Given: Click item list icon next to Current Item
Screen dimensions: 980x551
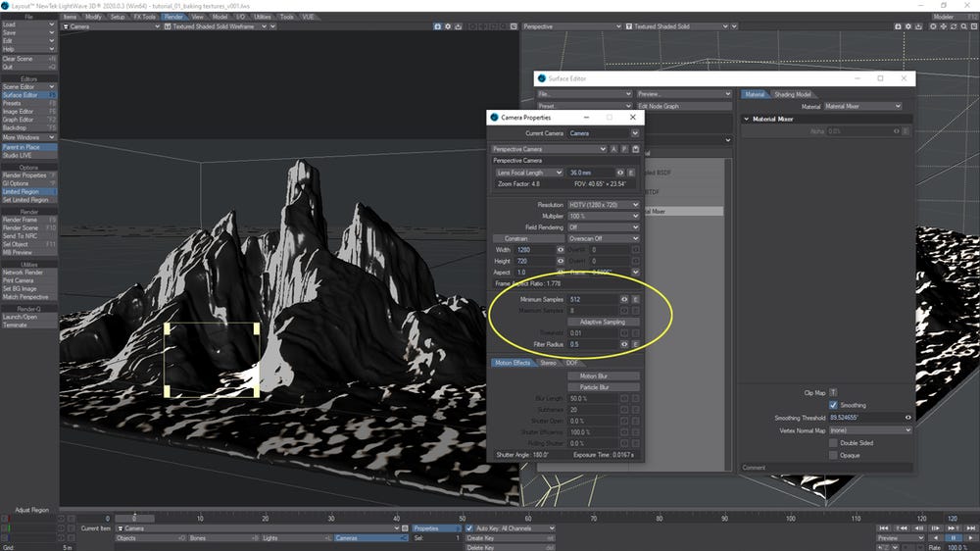Looking at the screenshot, I should point(405,528).
